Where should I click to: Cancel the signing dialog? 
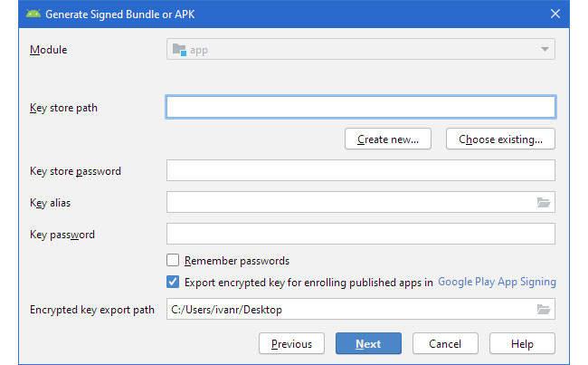445,343
